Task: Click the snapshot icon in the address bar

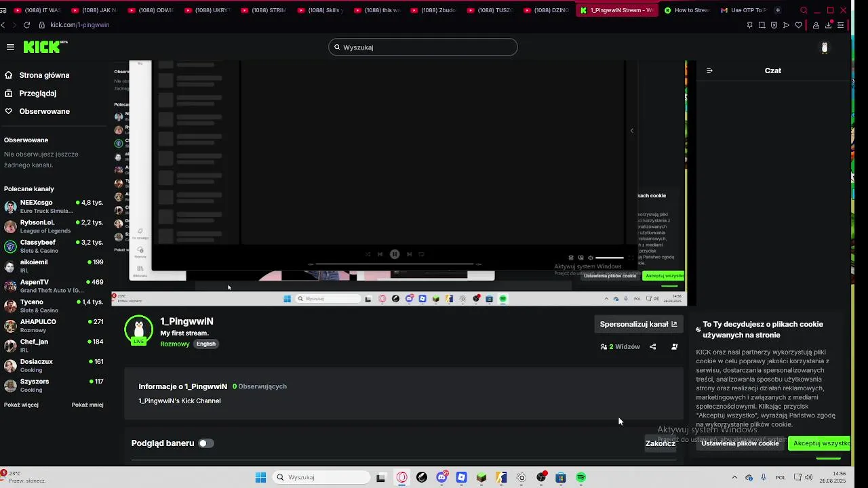Action: click(762, 25)
